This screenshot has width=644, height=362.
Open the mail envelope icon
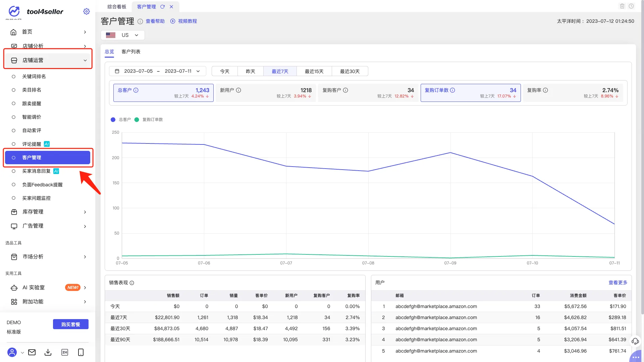pos(32,352)
